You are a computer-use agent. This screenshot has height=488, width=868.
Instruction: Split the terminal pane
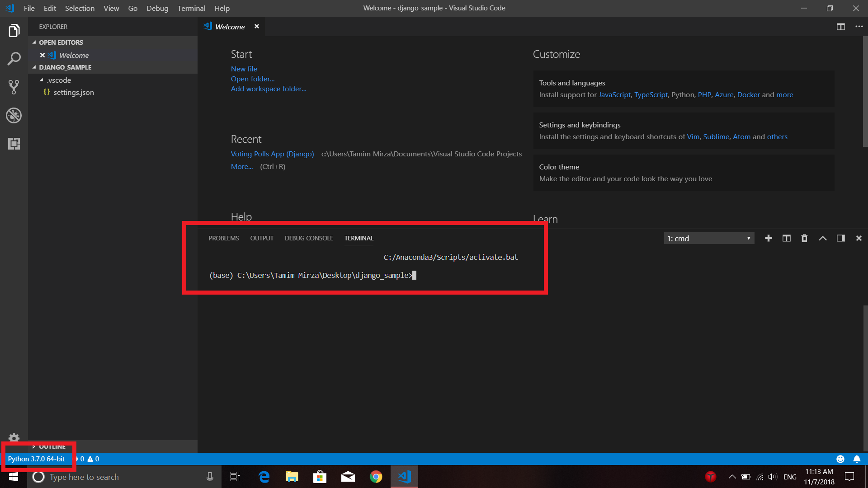787,238
